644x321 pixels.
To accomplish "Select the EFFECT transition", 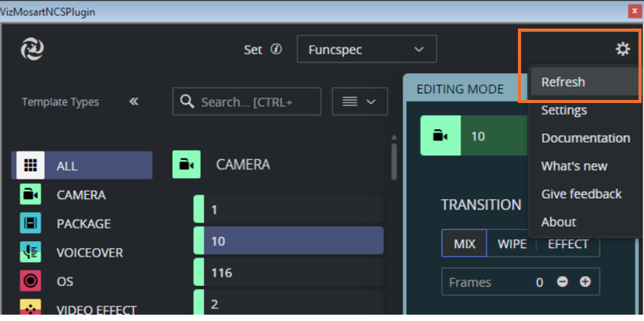I will [568, 243].
